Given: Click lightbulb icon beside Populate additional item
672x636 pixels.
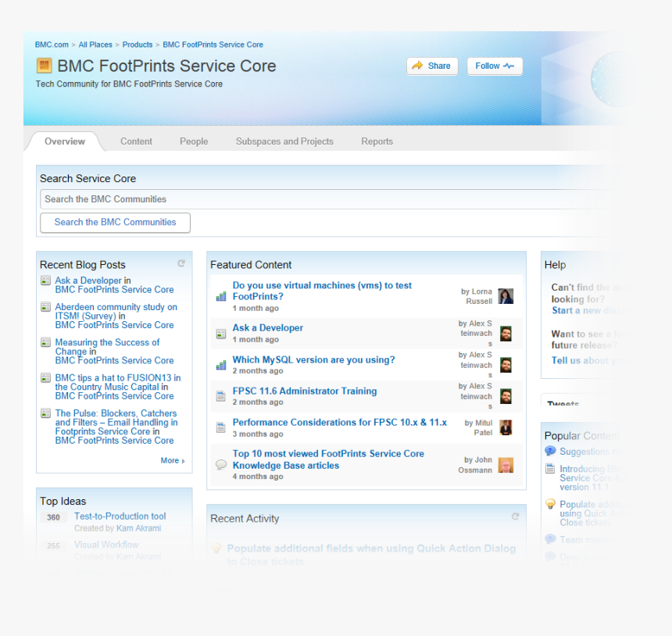Looking at the screenshot, I should (x=550, y=504).
